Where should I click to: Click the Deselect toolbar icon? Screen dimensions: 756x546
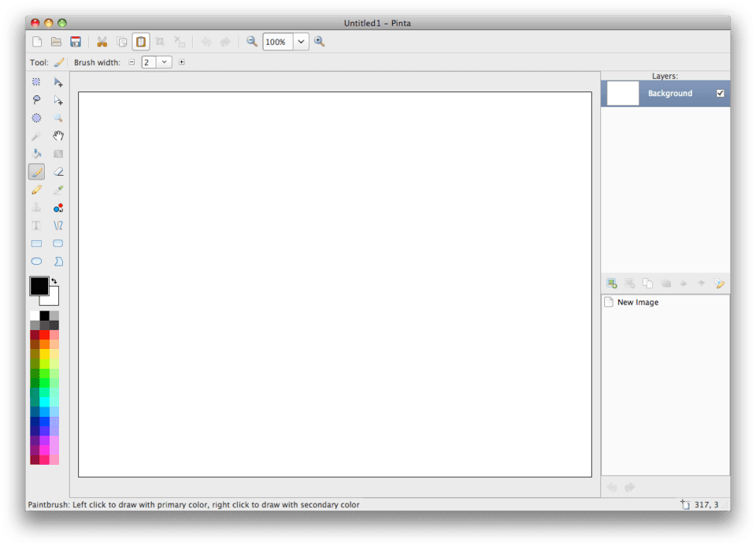180,42
